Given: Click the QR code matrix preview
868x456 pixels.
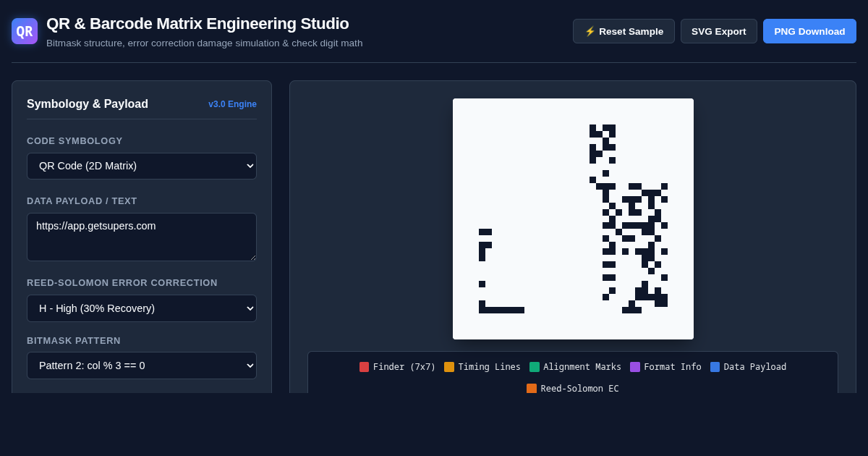Looking at the screenshot, I should click(573, 219).
